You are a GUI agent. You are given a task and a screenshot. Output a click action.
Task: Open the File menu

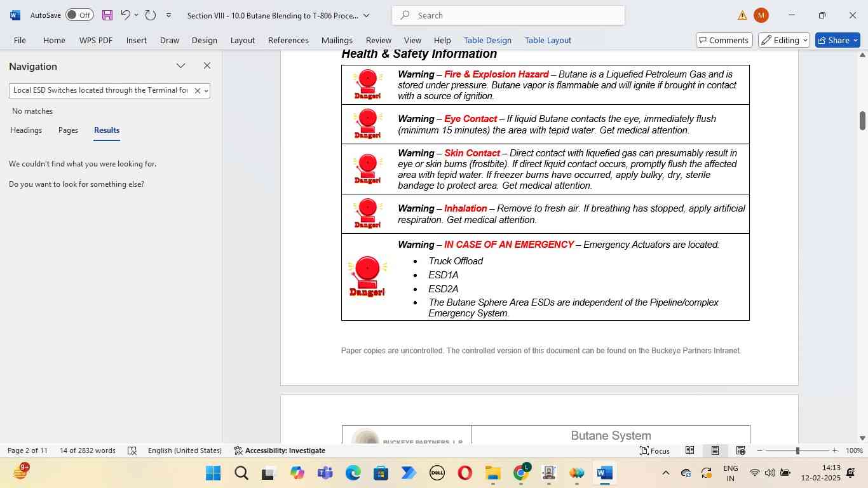coord(20,40)
